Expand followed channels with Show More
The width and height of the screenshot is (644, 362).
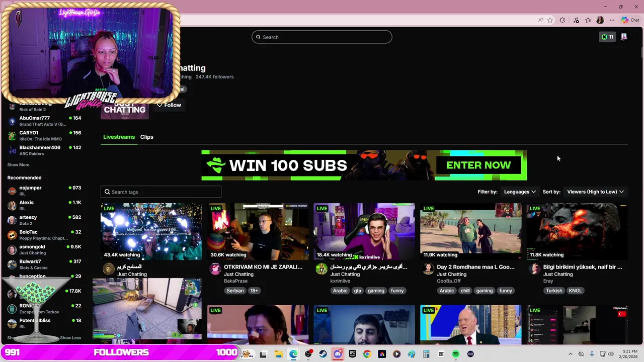(18, 165)
